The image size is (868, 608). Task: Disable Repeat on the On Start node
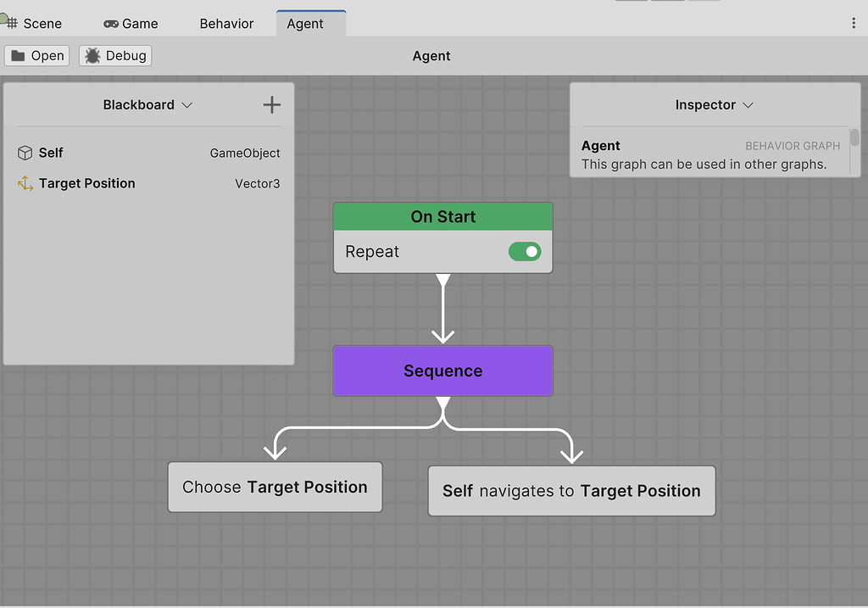pos(526,252)
